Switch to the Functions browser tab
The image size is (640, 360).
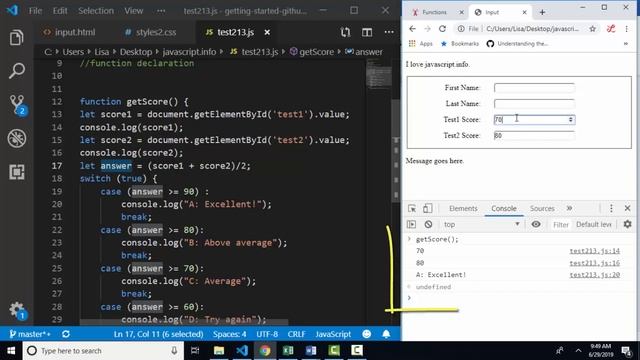pos(434,12)
